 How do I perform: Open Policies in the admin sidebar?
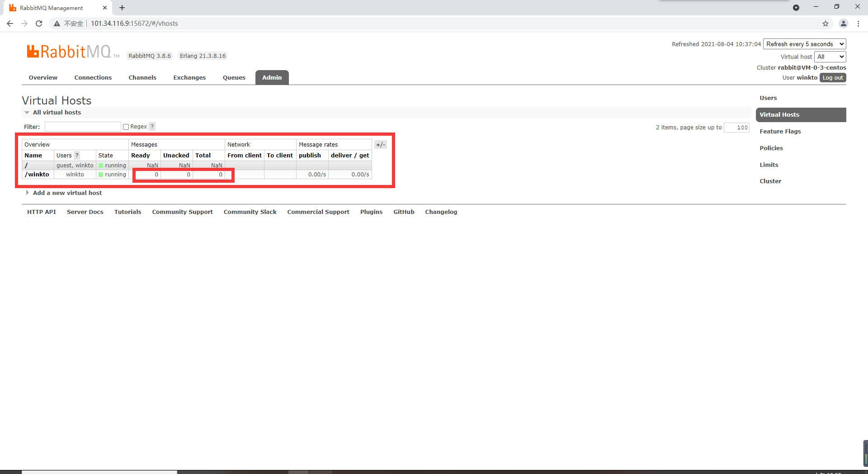pyautogui.click(x=771, y=148)
